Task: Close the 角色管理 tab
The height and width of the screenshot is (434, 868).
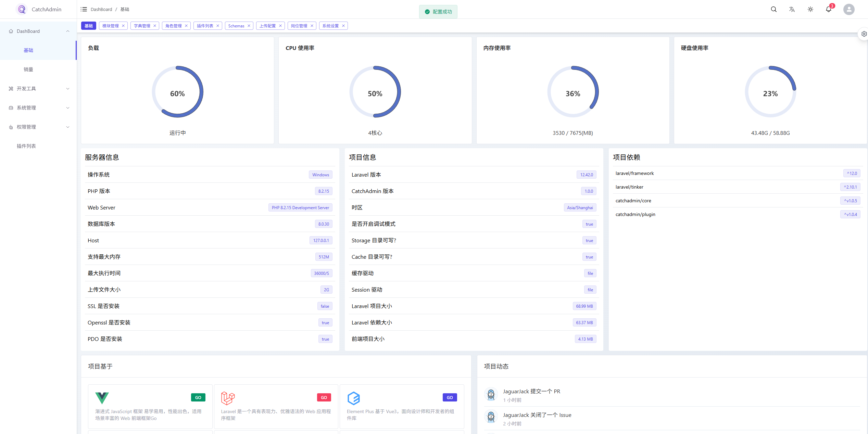Action: [186, 26]
